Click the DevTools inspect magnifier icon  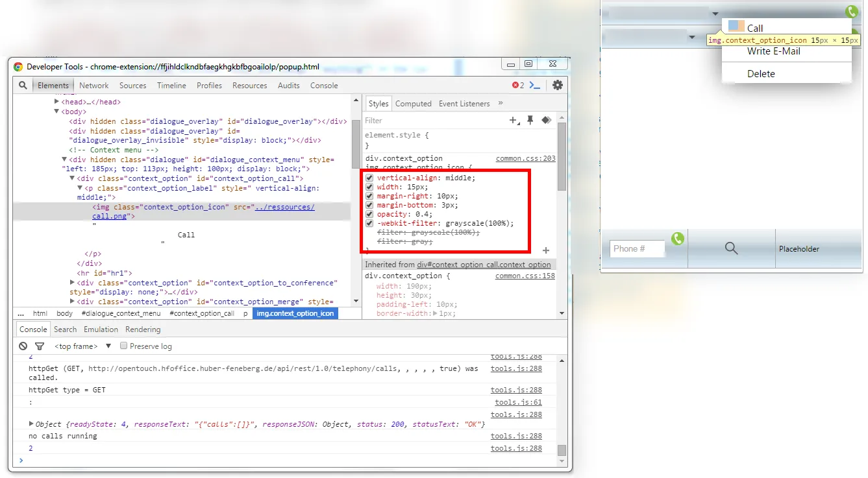(23, 85)
